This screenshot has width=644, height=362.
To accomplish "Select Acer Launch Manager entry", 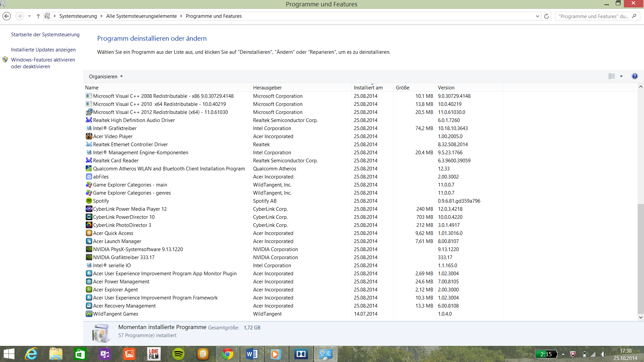I will (x=117, y=241).
